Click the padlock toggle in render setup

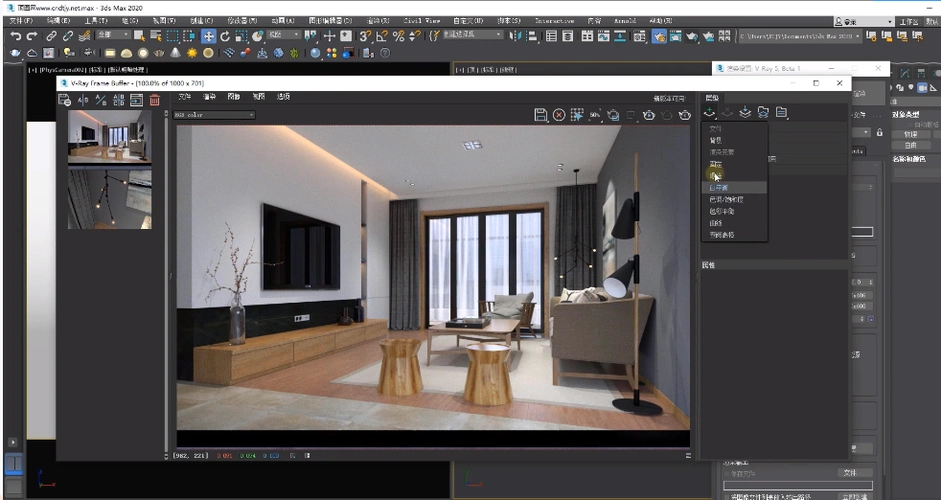879,132
